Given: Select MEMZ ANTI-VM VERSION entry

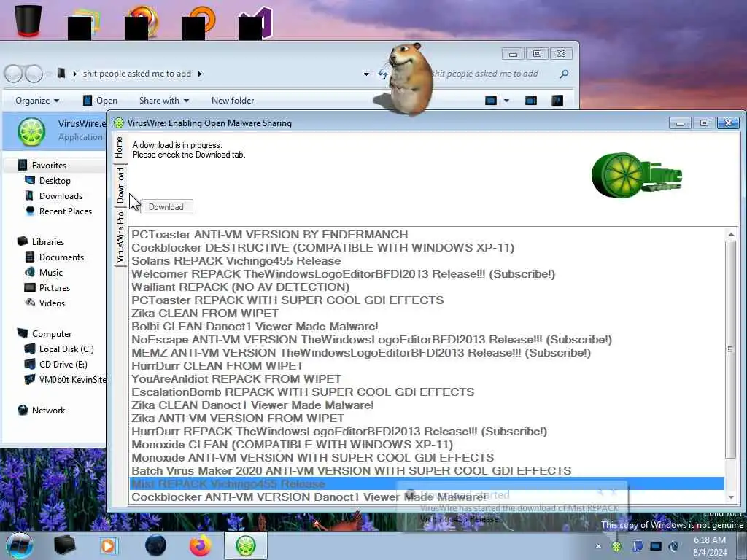Looking at the screenshot, I should coord(427,353).
